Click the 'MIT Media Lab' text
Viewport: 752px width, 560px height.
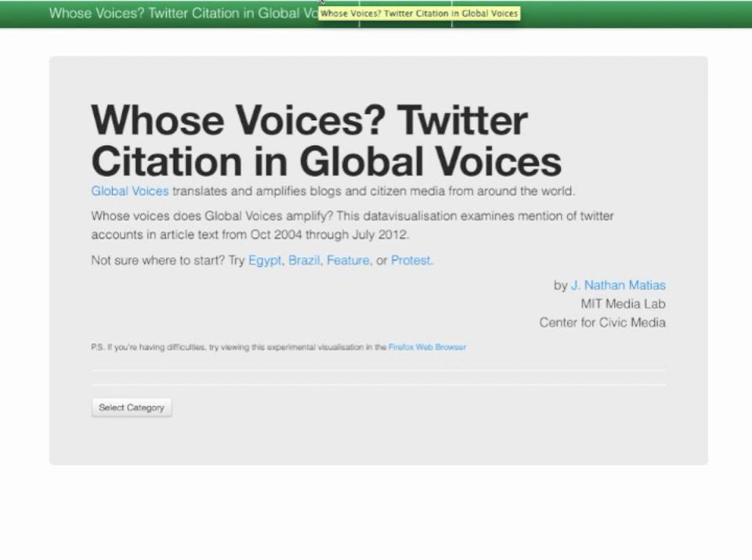click(x=623, y=304)
